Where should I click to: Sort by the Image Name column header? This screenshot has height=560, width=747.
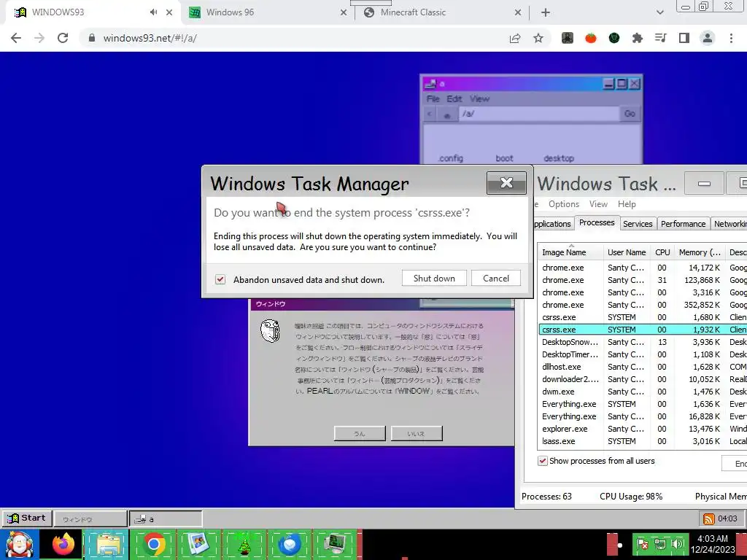pyautogui.click(x=570, y=252)
